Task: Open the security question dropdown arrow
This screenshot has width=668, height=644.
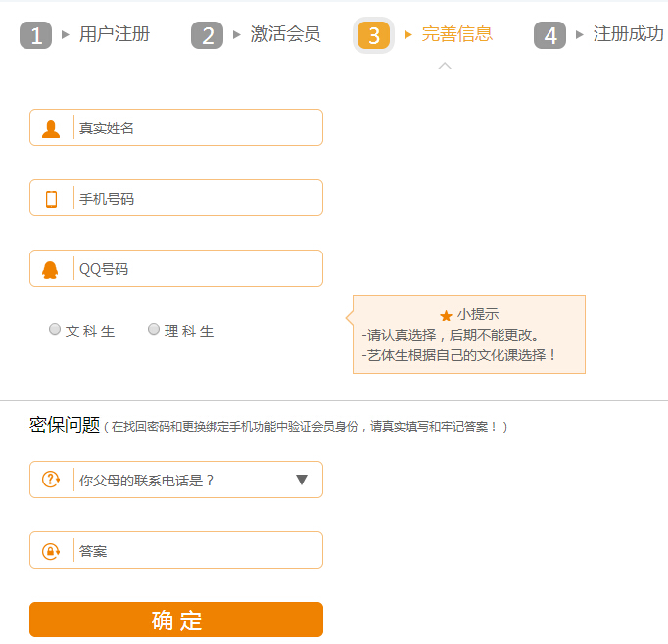Action: click(302, 480)
